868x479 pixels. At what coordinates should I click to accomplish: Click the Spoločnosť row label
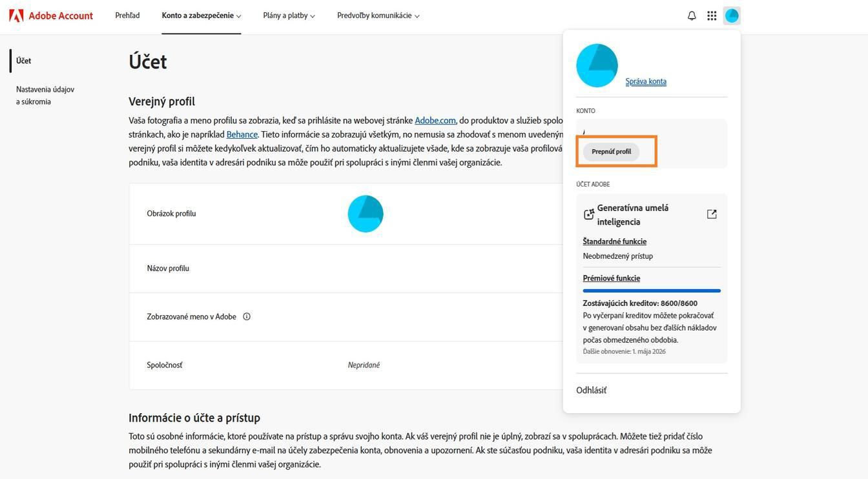(165, 365)
